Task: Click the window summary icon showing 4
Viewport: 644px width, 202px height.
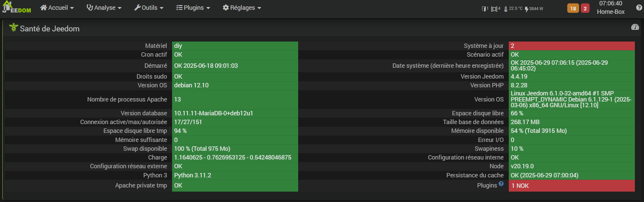Action: coord(494,9)
